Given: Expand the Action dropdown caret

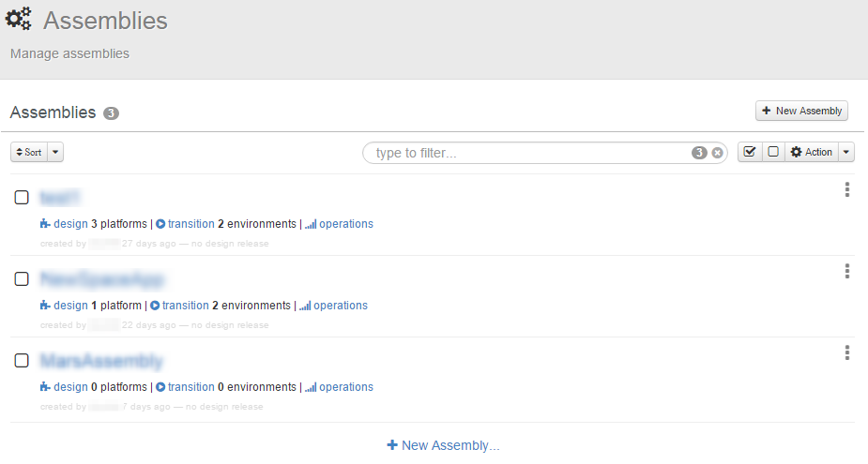Looking at the screenshot, I should click(x=845, y=152).
